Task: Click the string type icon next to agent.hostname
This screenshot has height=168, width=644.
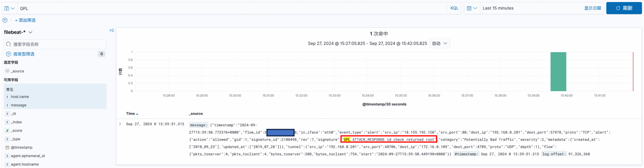Action: click(7, 165)
